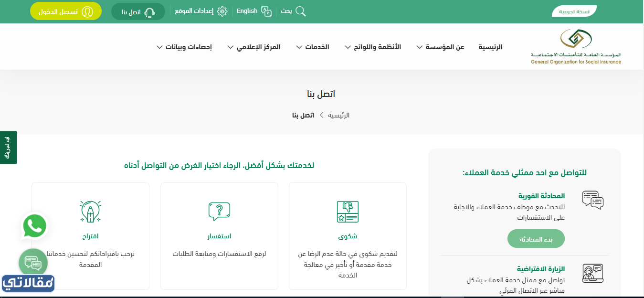Click the language translate icon beside English
The image size is (644, 298).
(266, 11)
